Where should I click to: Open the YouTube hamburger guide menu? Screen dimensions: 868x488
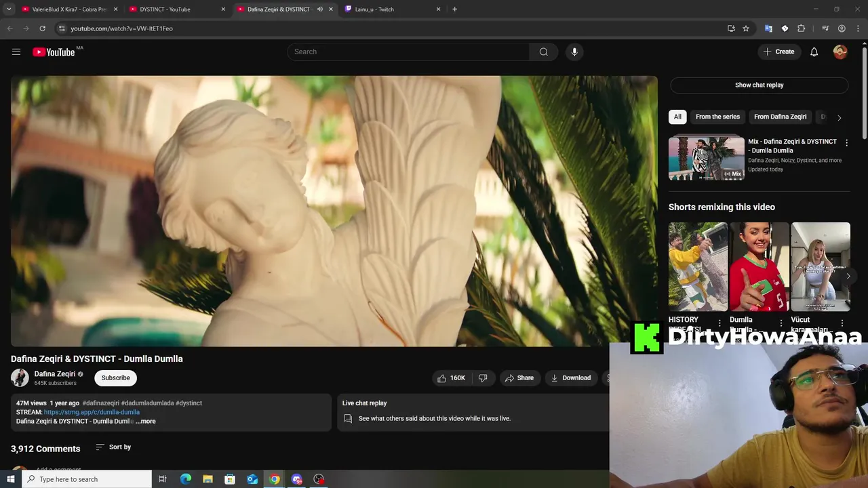click(x=16, y=52)
